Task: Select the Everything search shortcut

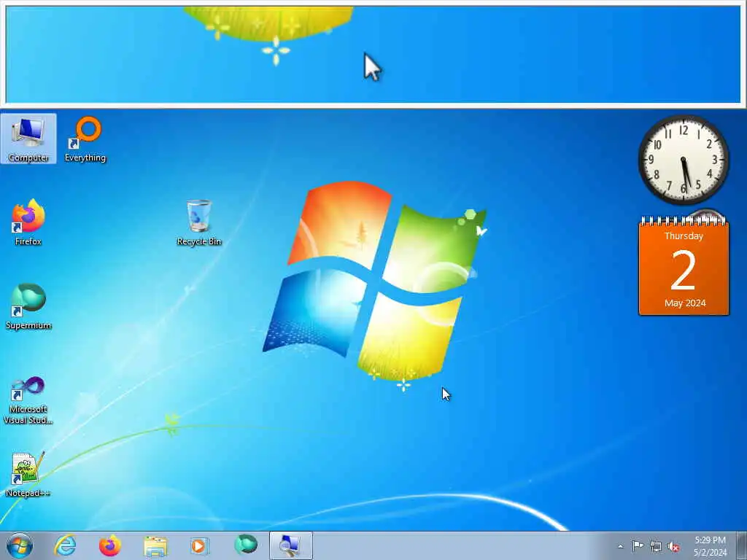Action: 85,139
